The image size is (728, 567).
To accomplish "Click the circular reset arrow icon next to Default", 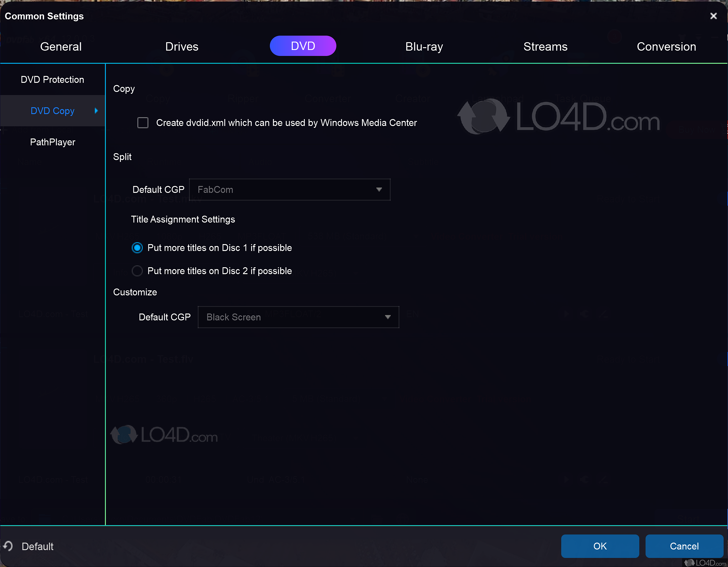I will pyautogui.click(x=8, y=546).
